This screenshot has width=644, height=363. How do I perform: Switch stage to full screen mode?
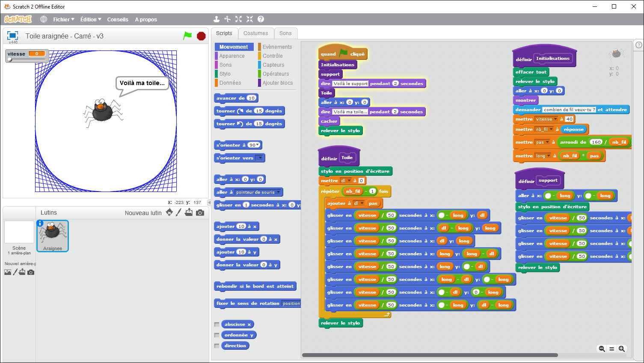pos(13,35)
